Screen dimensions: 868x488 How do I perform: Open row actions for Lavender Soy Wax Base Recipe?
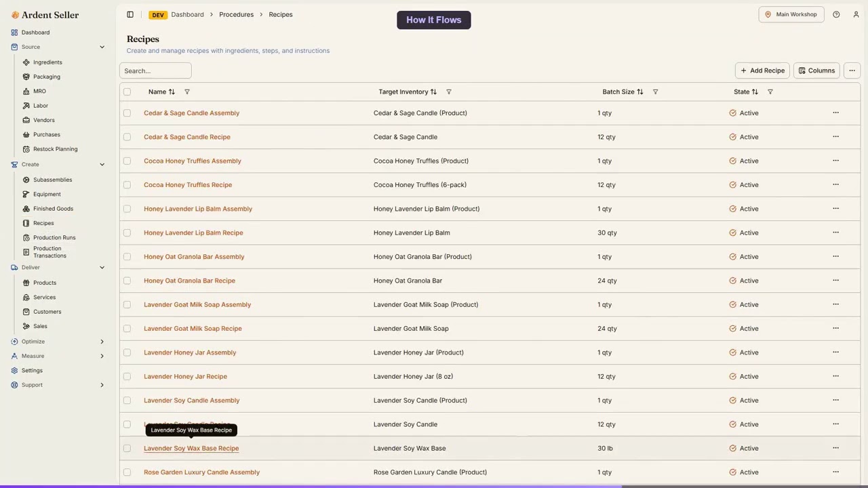835,447
